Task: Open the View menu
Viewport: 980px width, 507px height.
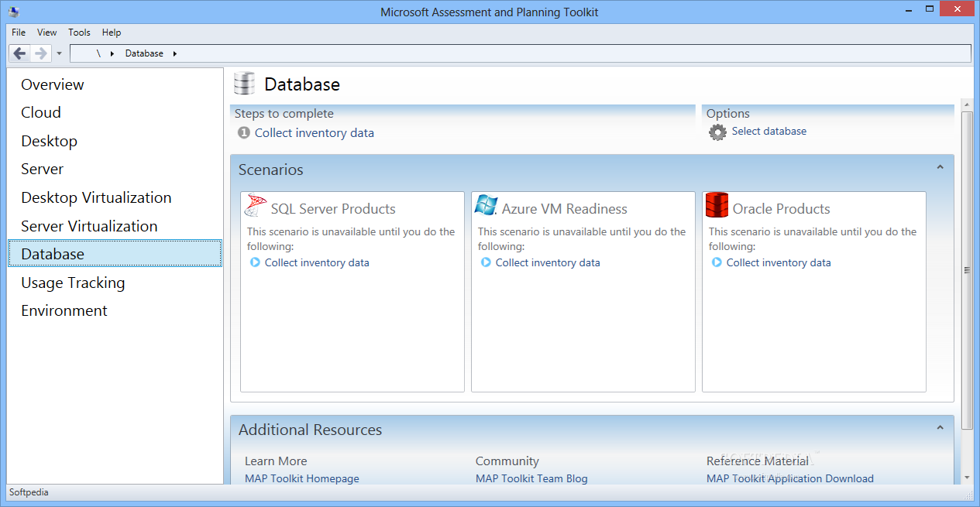Action: coord(47,33)
